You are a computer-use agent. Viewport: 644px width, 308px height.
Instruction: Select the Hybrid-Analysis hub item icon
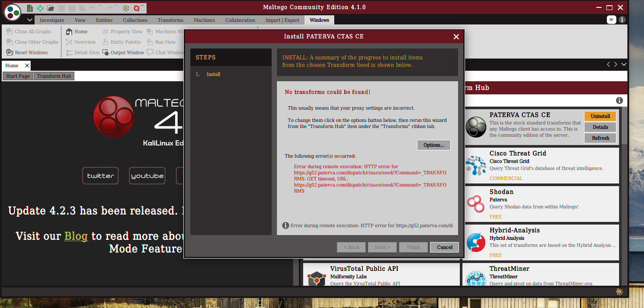pos(476,242)
